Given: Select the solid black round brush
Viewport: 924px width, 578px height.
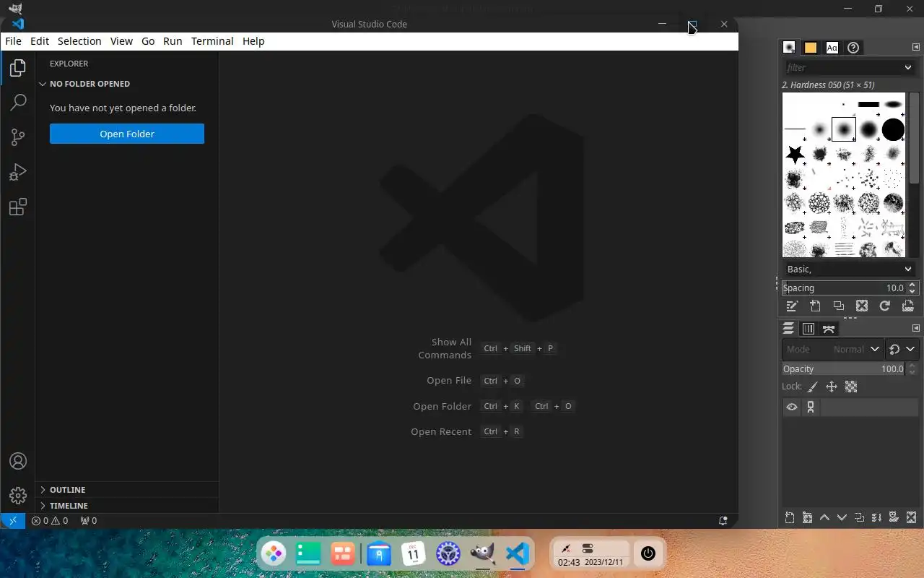Looking at the screenshot, I should click(x=893, y=129).
